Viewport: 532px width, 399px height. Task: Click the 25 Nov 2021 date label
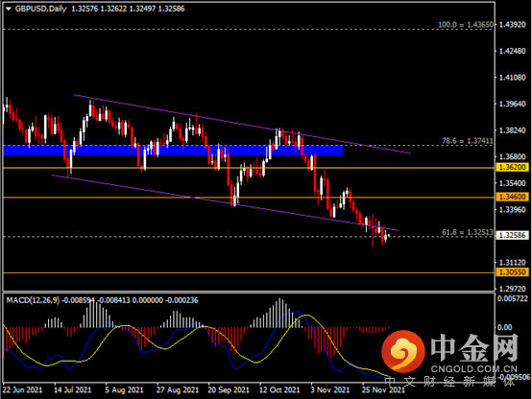[383, 390]
